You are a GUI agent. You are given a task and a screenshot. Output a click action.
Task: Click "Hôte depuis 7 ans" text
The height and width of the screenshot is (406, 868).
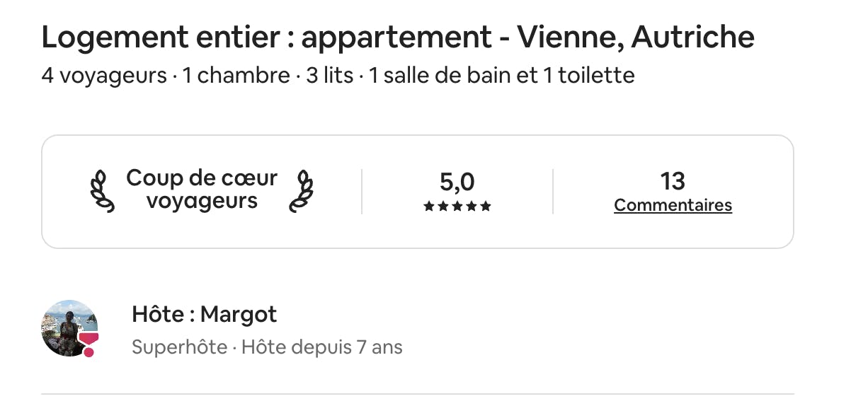pos(322,347)
